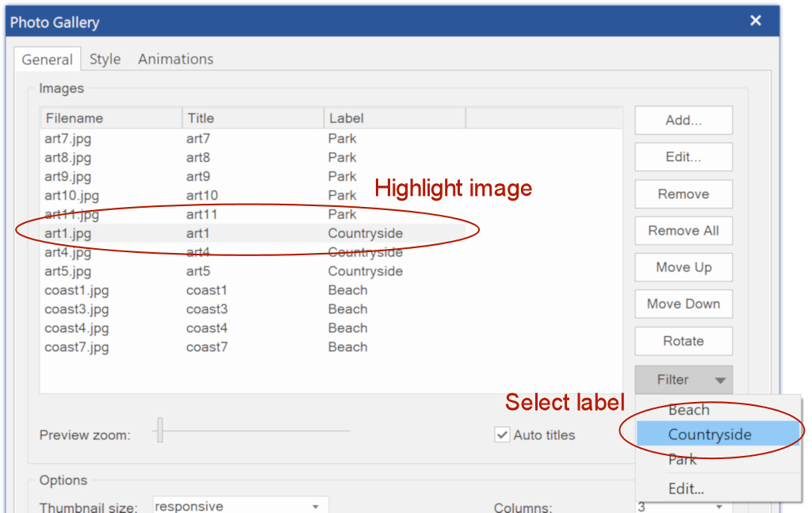Open Edit... in the filter menu
812x513 pixels.
(686, 489)
